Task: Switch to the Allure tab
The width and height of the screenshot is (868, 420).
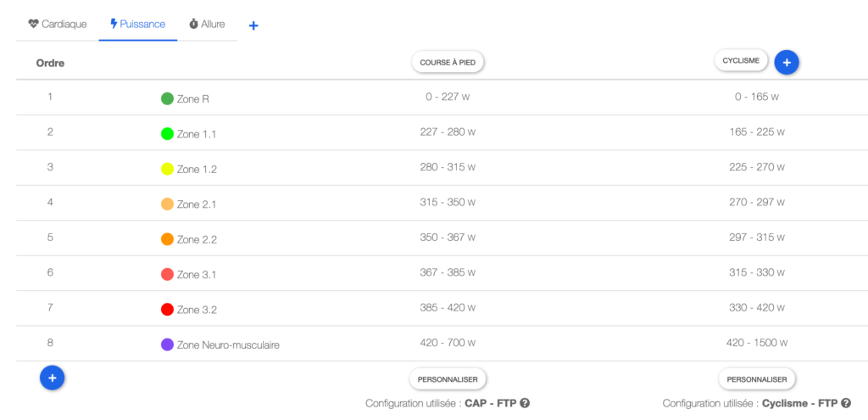Action: coord(207,25)
